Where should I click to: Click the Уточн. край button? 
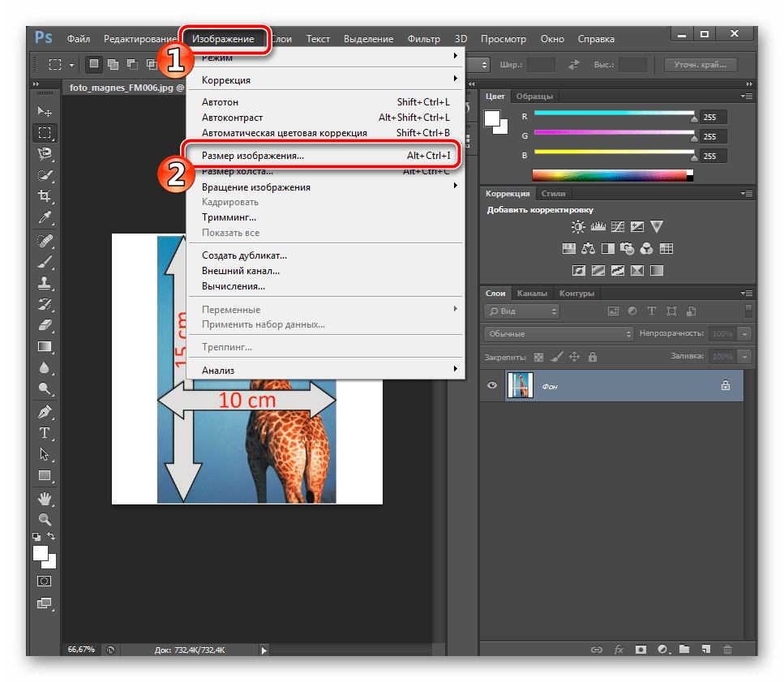click(x=700, y=65)
